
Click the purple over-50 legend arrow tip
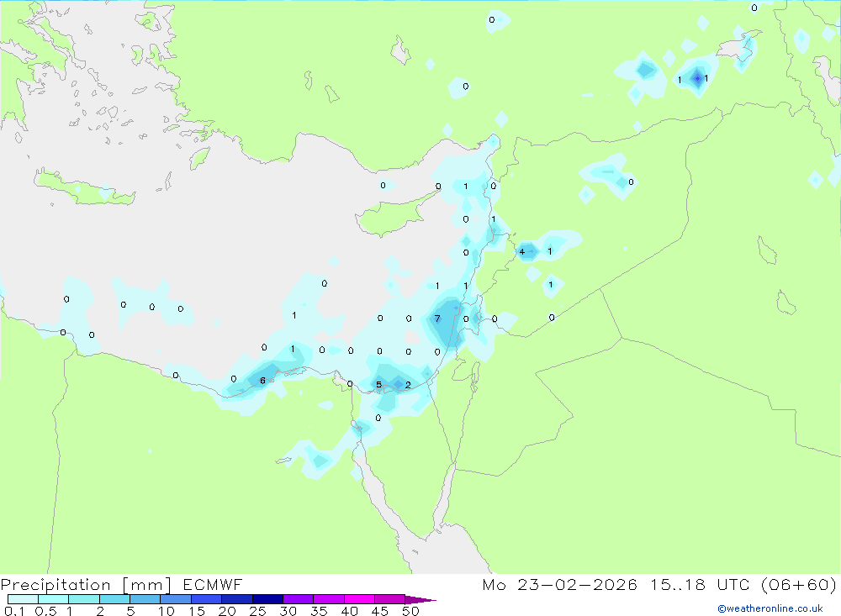coord(420,599)
